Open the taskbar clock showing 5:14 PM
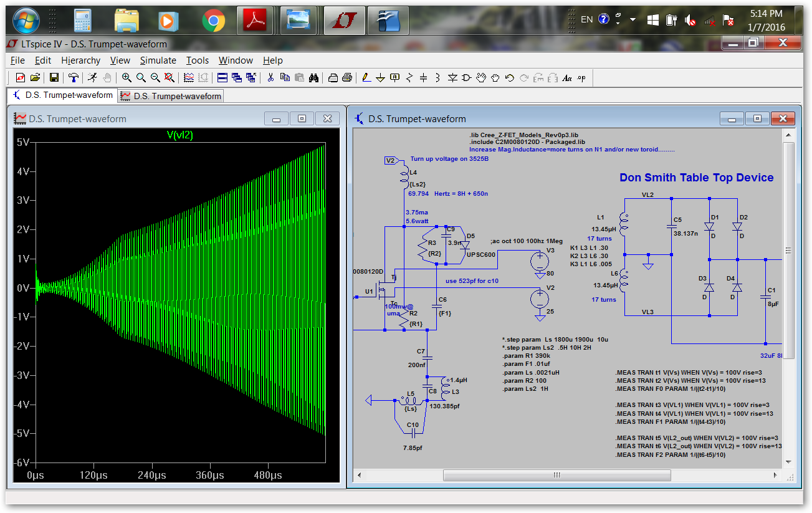The height and width of the screenshot is (513, 812). click(x=766, y=20)
